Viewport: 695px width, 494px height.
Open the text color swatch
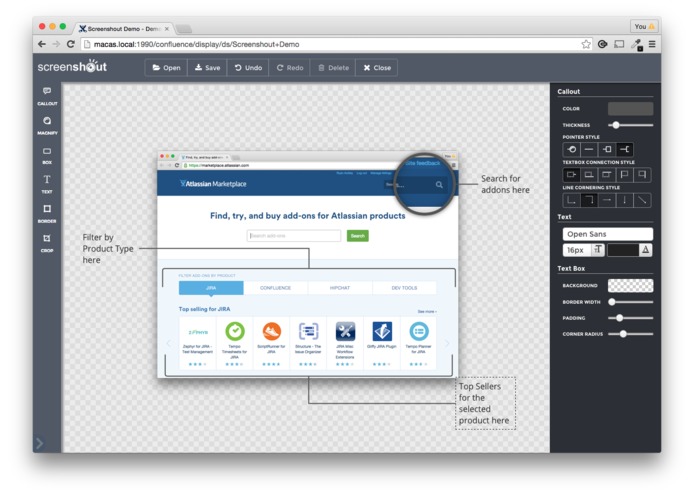click(623, 250)
